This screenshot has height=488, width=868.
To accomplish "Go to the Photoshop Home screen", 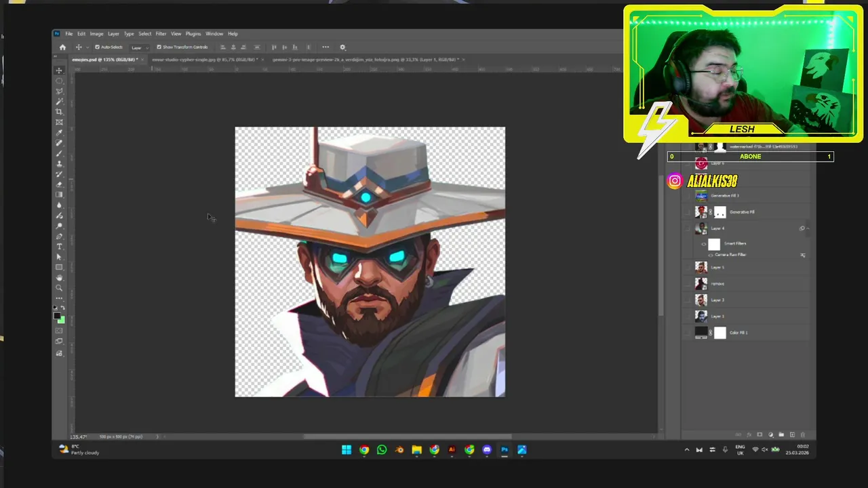I will (x=62, y=47).
